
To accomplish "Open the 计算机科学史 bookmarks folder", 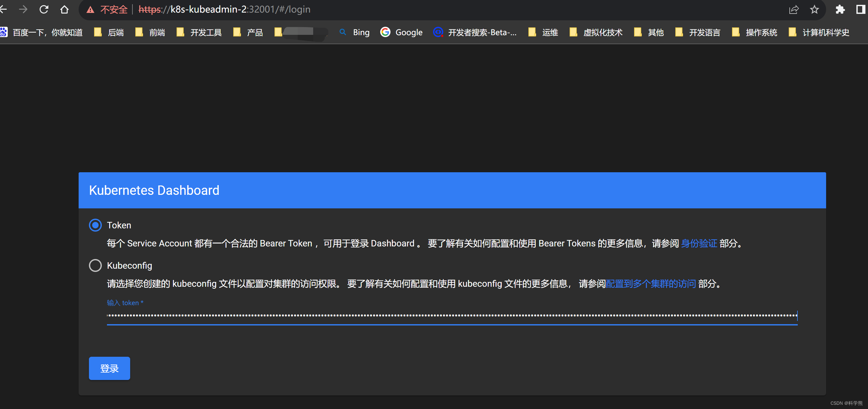I will [819, 32].
